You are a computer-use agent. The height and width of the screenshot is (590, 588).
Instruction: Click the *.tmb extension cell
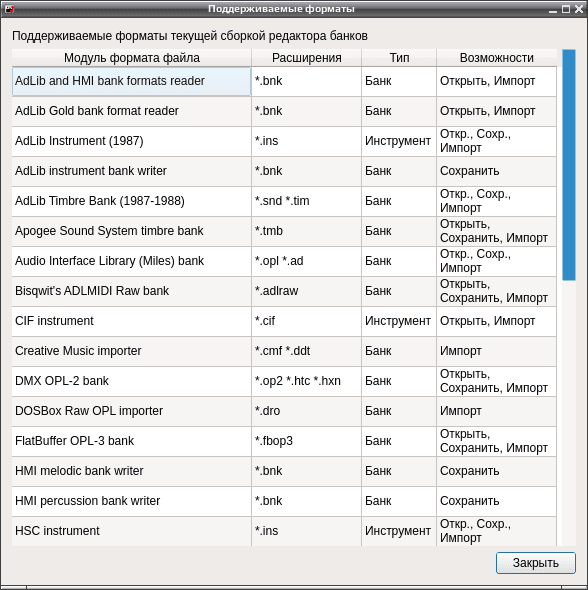pos(307,231)
